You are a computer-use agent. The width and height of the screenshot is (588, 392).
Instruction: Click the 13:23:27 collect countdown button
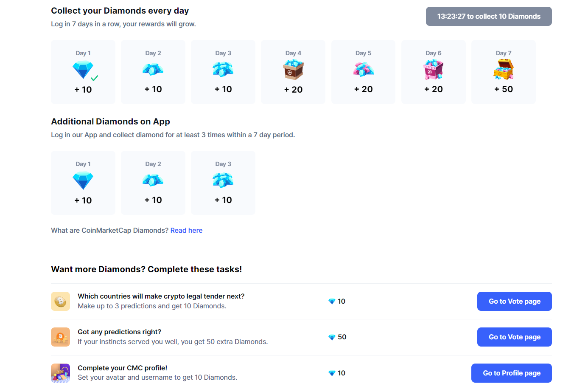coord(488,16)
